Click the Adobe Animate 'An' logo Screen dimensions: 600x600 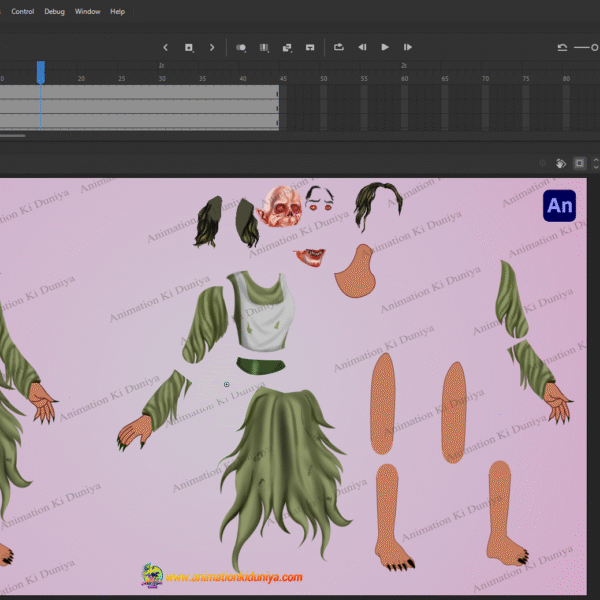[x=559, y=206]
